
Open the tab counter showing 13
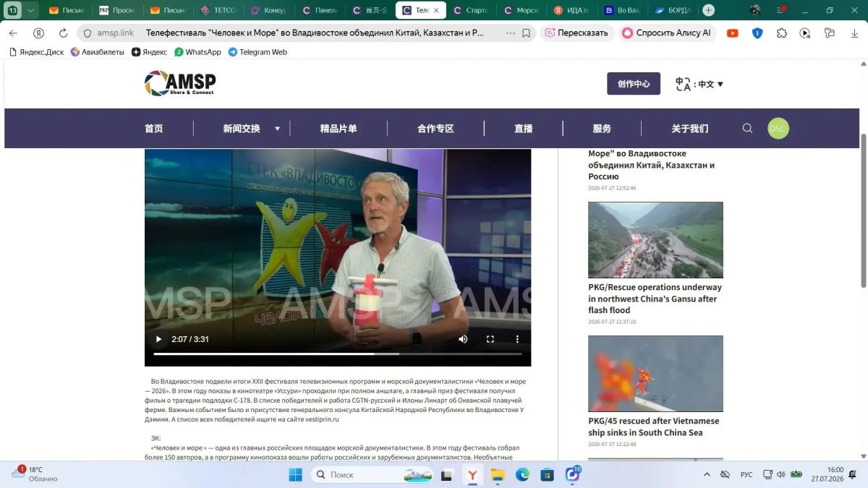click(x=12, y=10)
